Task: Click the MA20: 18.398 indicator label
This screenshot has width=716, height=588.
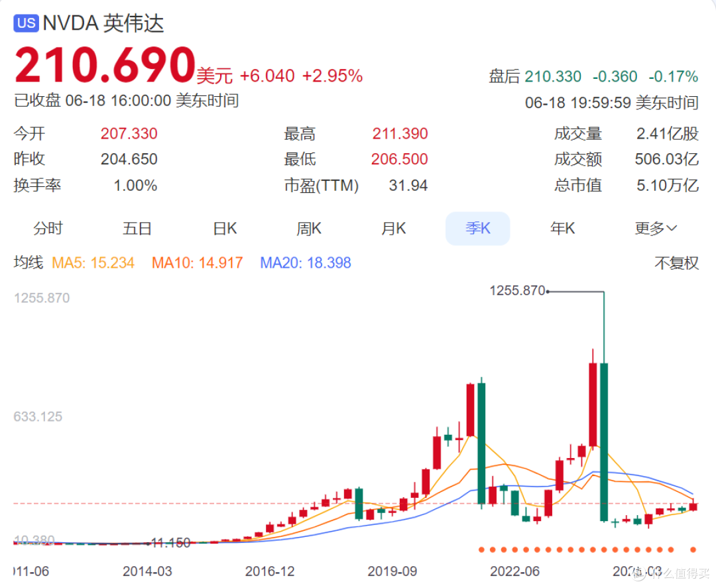Action: tap(306, 263)
